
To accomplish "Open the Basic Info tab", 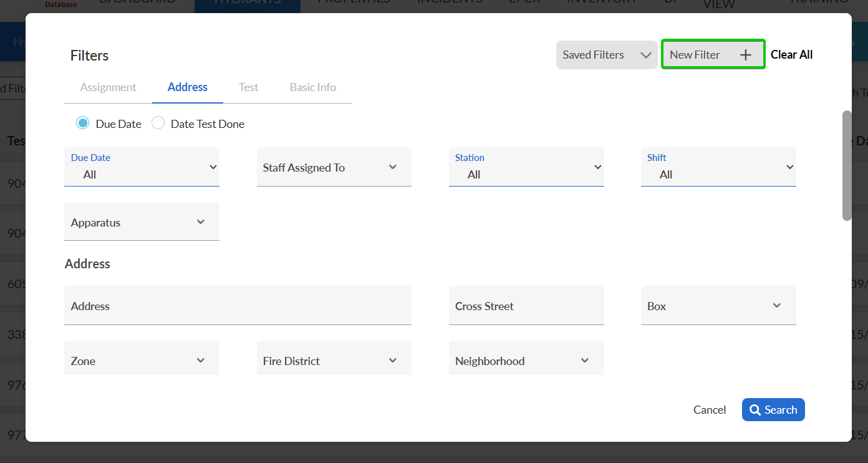I will coord(312,87).
